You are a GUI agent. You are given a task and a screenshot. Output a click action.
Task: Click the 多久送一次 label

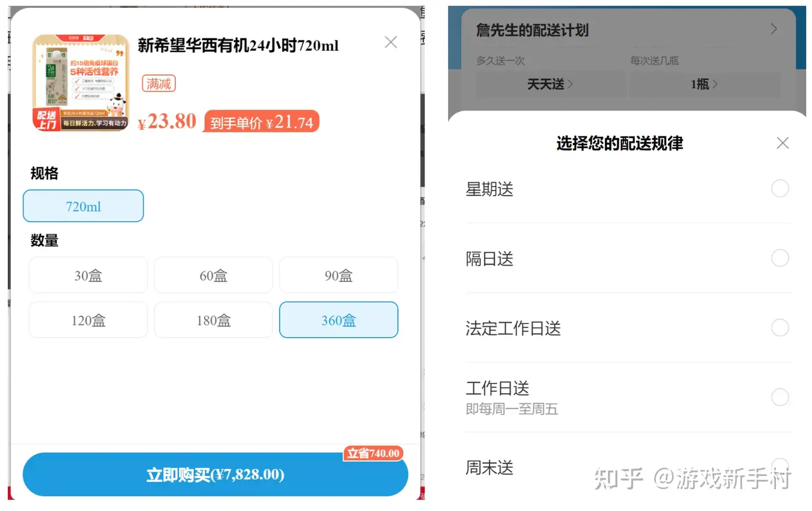click(501, 60)
